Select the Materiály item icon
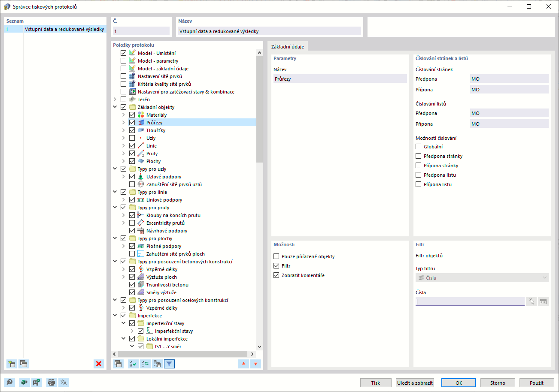The height and width of the screenshot is (392, 559). click(x=141, y=115)
